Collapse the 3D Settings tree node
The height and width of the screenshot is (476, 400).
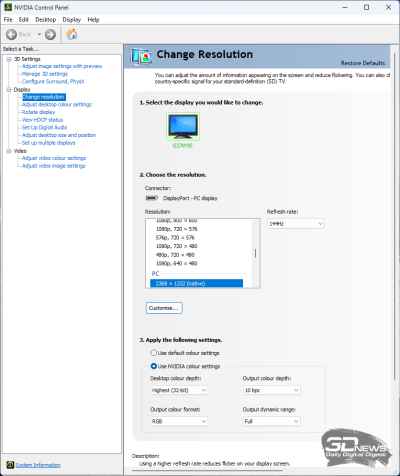click(9, 59)
